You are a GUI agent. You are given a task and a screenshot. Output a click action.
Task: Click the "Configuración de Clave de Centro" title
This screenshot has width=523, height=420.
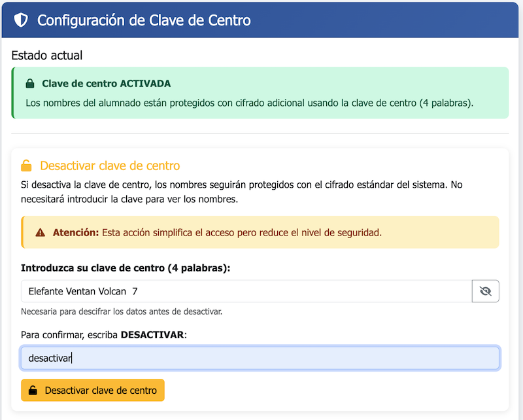[x=143, y=20]
